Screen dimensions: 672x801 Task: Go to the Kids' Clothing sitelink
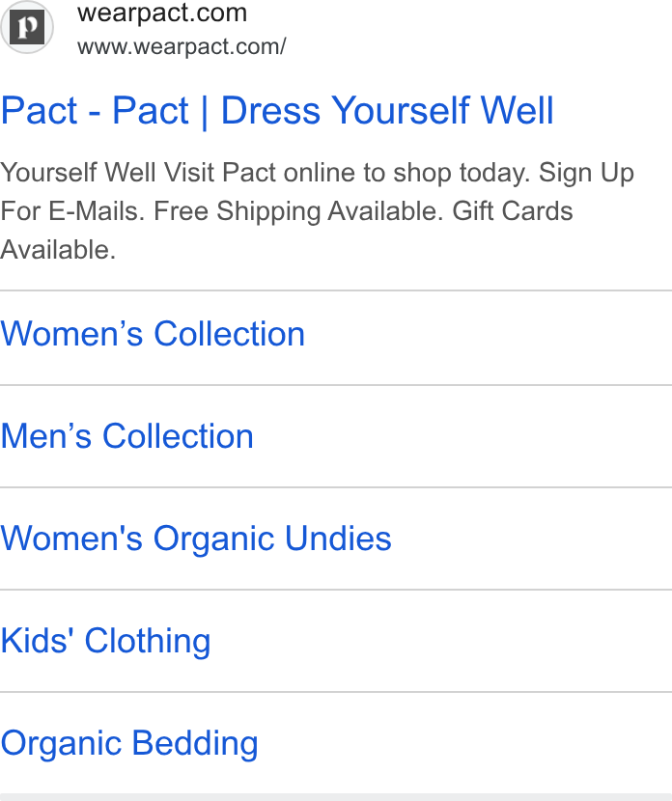coord(105,641)
